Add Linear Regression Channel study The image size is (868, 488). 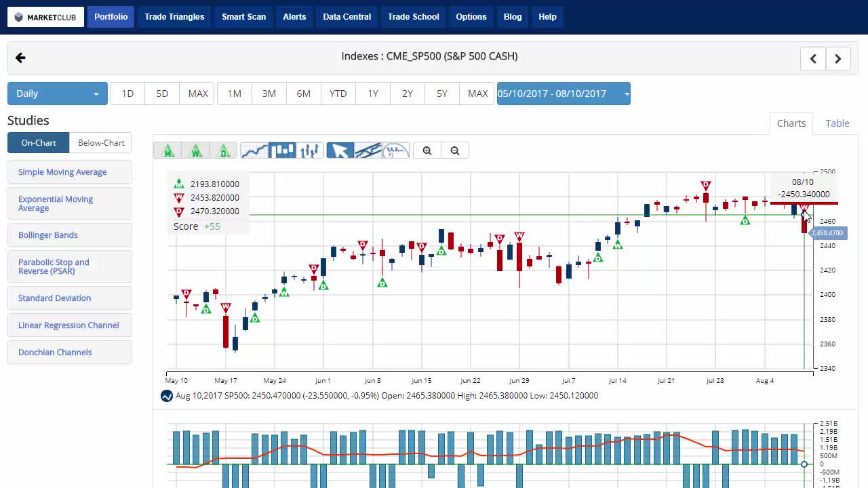click(70, 325)
